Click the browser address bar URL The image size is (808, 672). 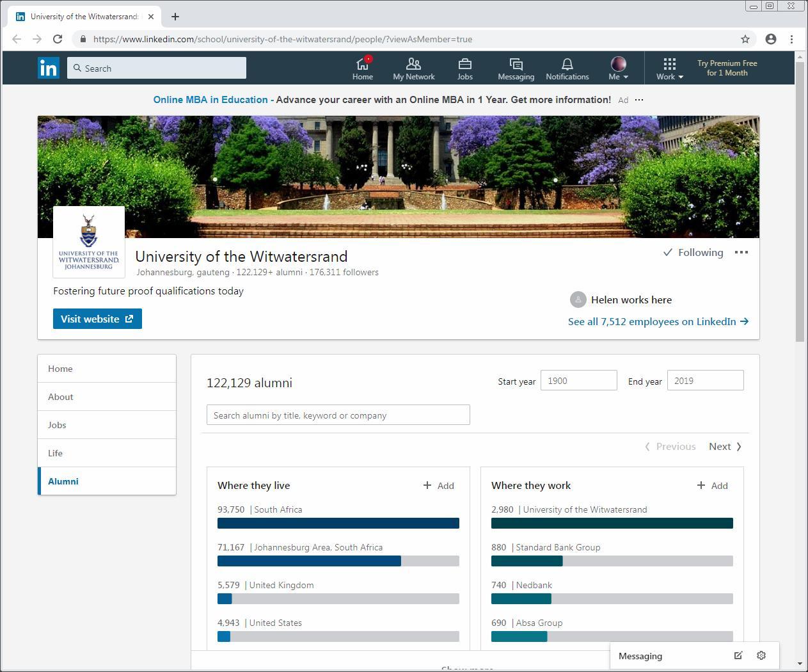click(x=283, y=39)
